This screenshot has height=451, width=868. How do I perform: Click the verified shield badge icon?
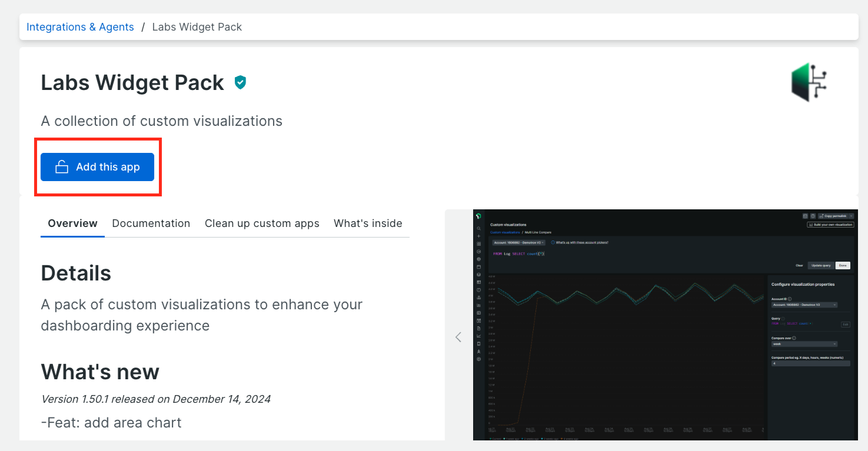point(240,82)
